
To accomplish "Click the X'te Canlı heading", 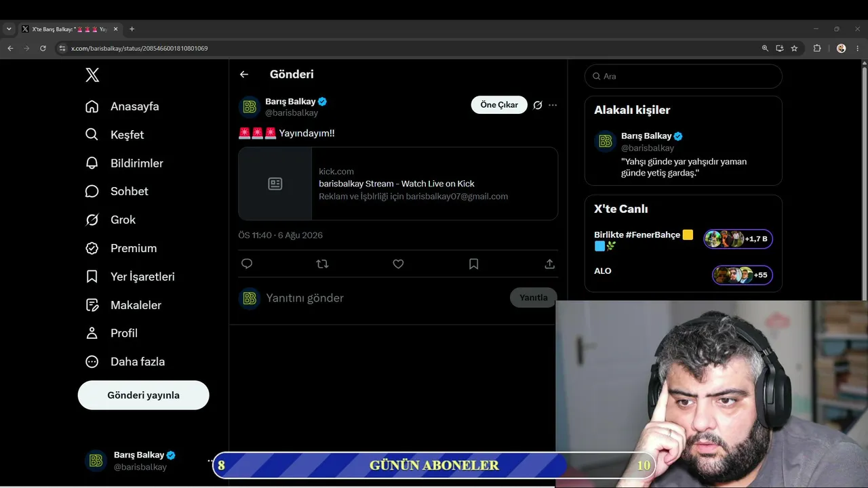I will (x=621, y=209).
